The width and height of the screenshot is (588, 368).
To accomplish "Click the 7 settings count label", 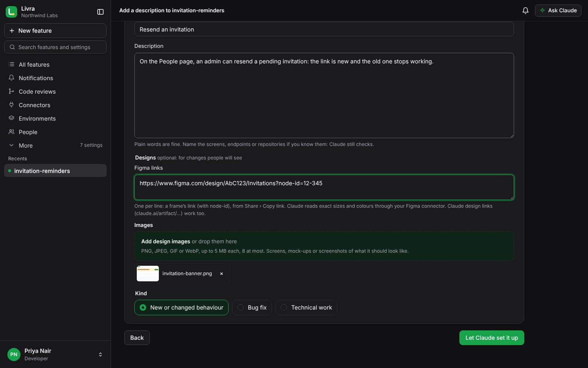I will 91,145.
